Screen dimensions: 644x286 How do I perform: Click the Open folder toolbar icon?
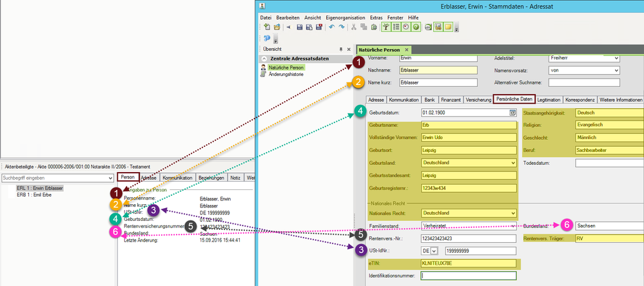[277, 27]
